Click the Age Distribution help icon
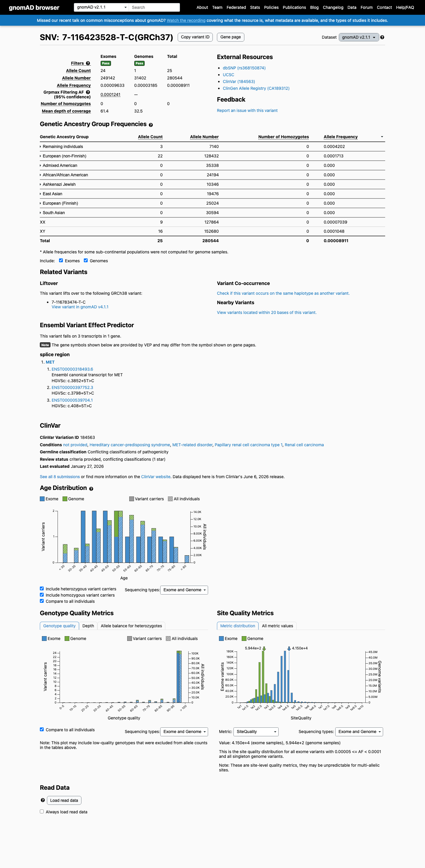This screenshot has height=868, width=425. click(x=91, y=488)
